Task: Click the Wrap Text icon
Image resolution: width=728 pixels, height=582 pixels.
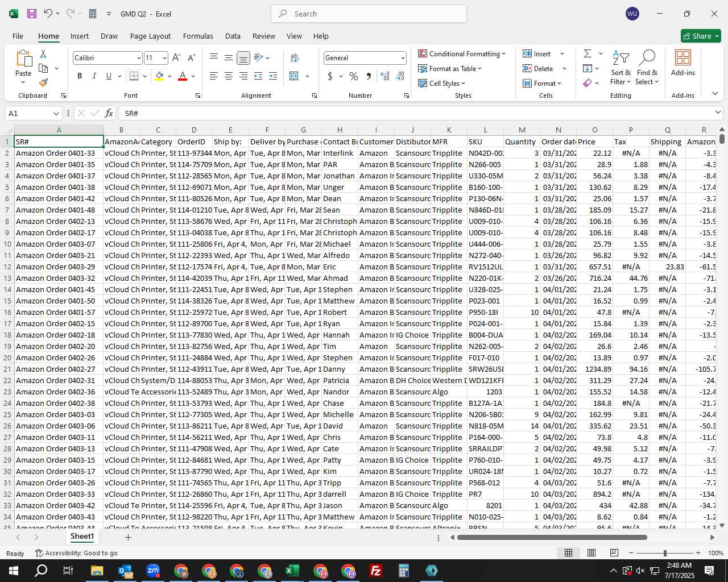Action: [295, 58]
